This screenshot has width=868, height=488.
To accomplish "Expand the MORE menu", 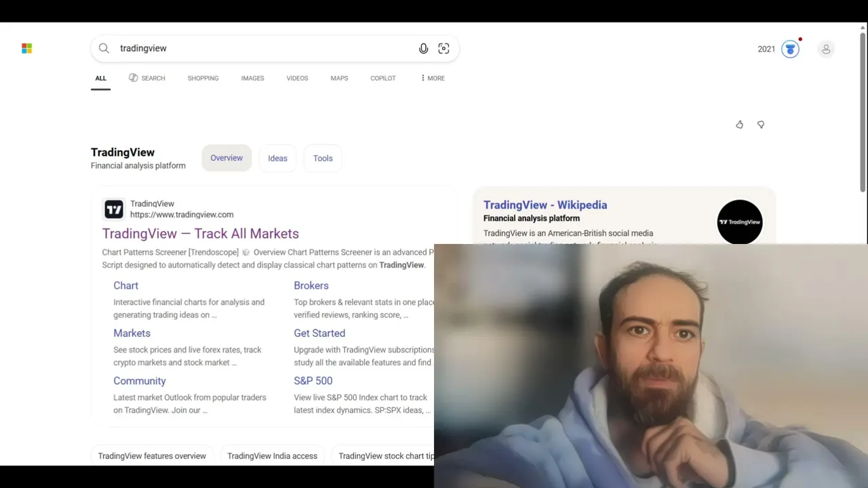I will (433, 78).
